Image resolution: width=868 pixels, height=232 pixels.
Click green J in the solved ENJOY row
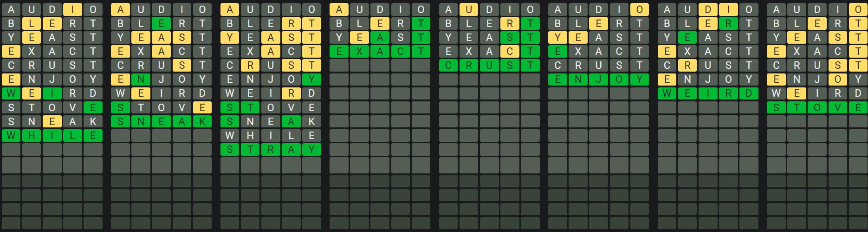pyautogui.click(x=599, y=80)
